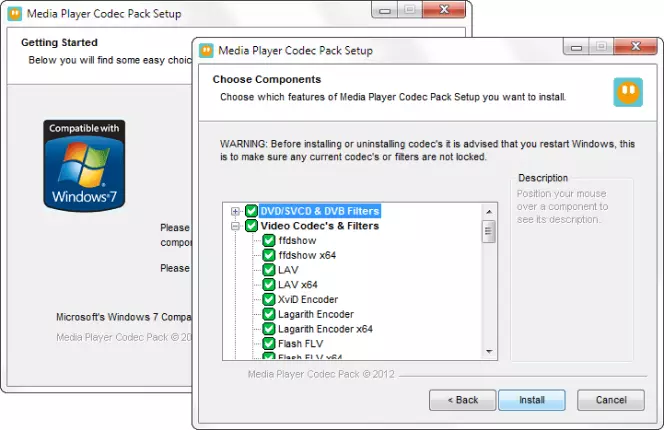The height and width of the screenshot is (430, 664).
Task: Select the ffdshow x64 text row
Action: pos(307,255)
